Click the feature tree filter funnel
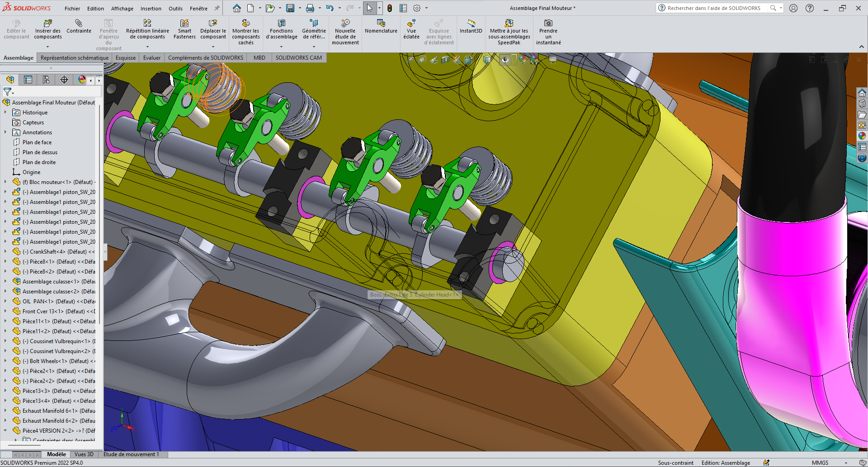 [x=8, y=92]
